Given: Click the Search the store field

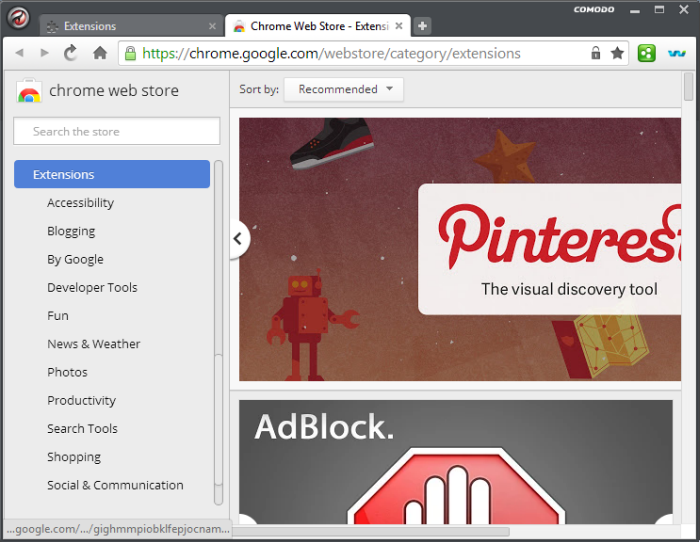Looking at the screenshot, I should point(117,131).
